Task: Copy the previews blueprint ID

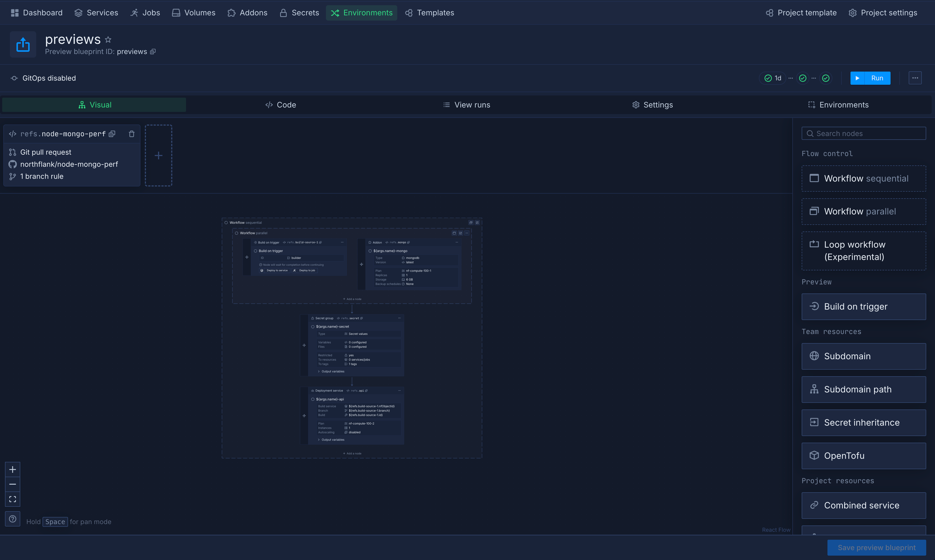Action: tap(153, 52)
